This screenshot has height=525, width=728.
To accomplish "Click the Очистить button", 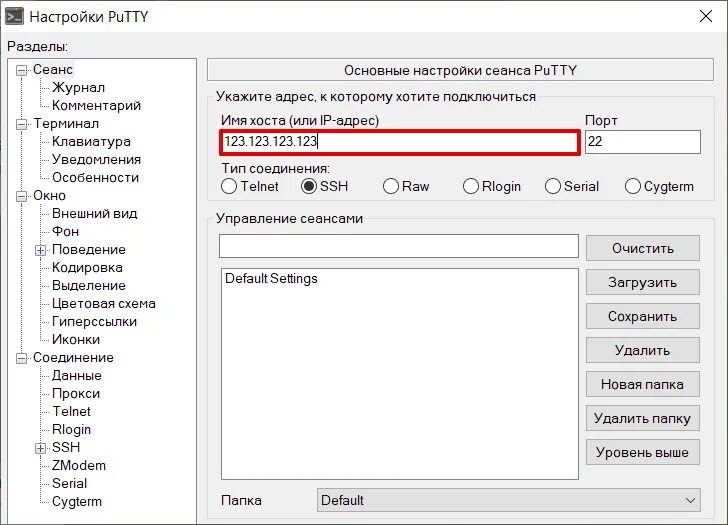I will (643, 248).
